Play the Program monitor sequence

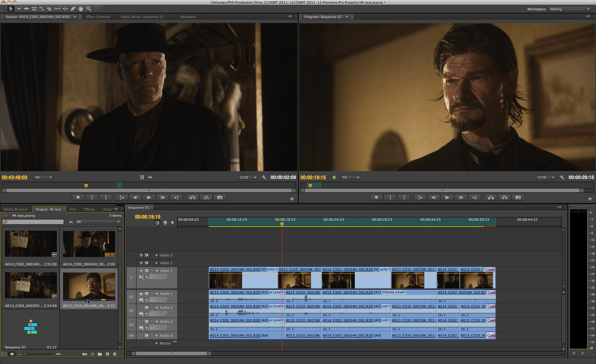pyautogui.click(x=447, y=198)
